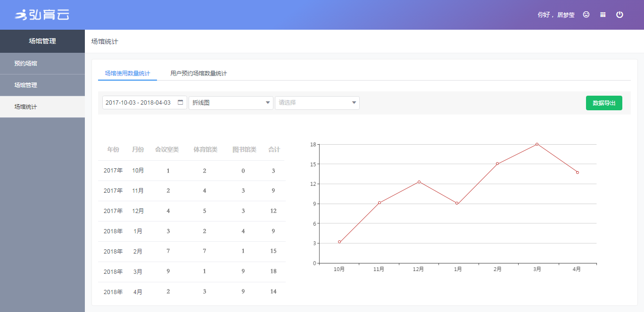The image size is (644, 312).
Task: Click the 合计 column header
Action: pyautogui.click(x=274, y=150)
